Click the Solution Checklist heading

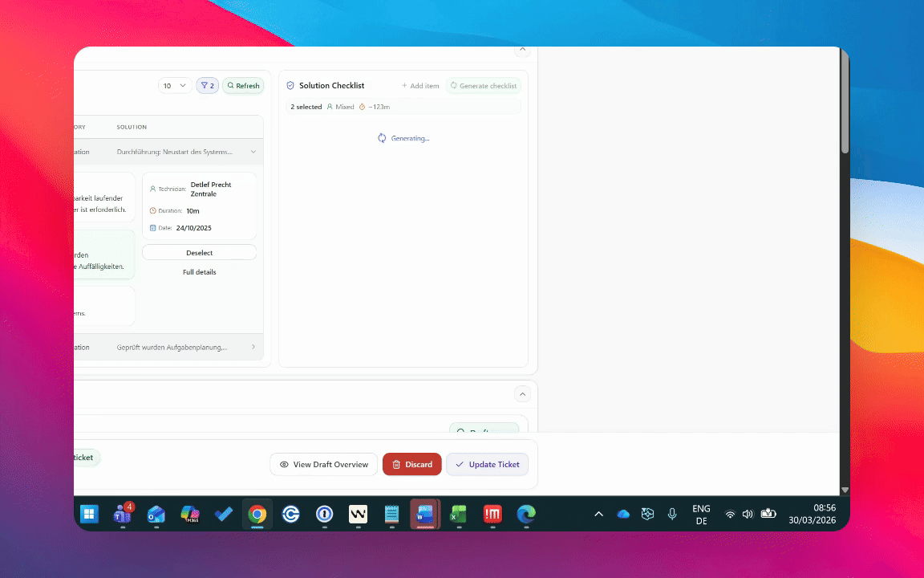332,86
